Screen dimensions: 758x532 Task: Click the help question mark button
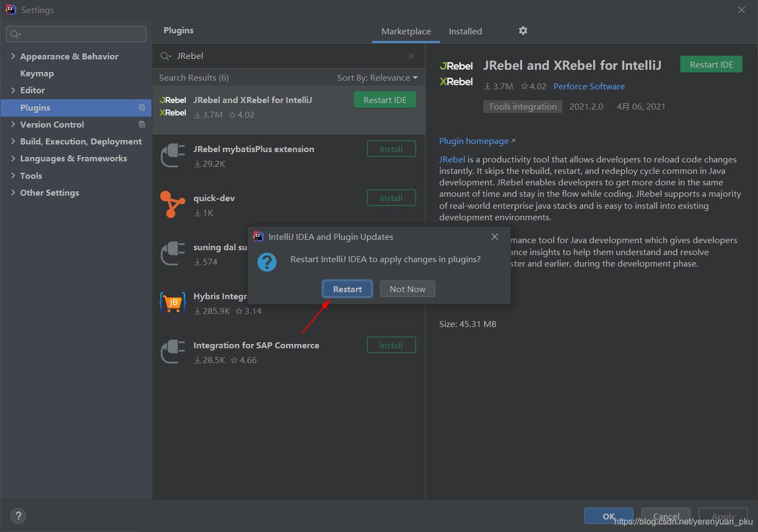[18, 516]
